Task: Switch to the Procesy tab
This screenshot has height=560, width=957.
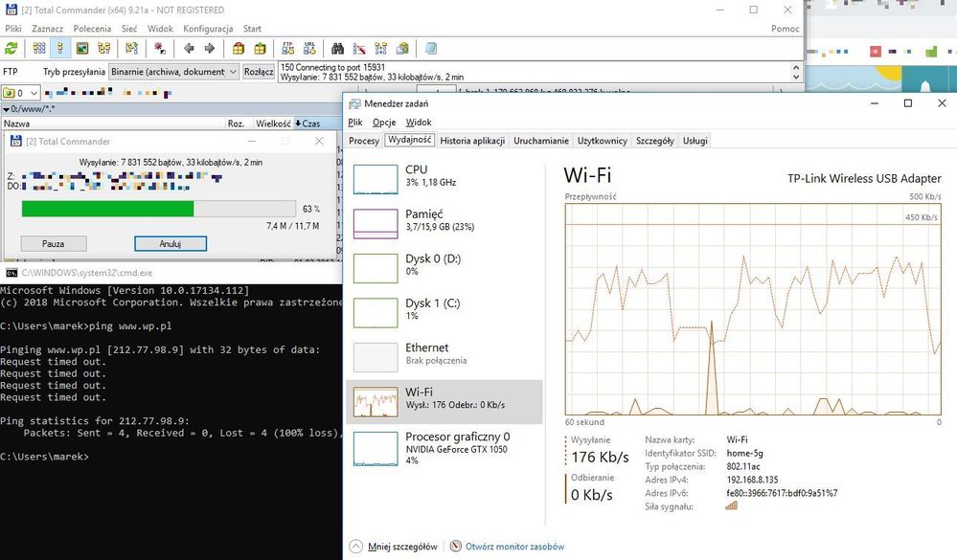Action: tap(364, 141)
